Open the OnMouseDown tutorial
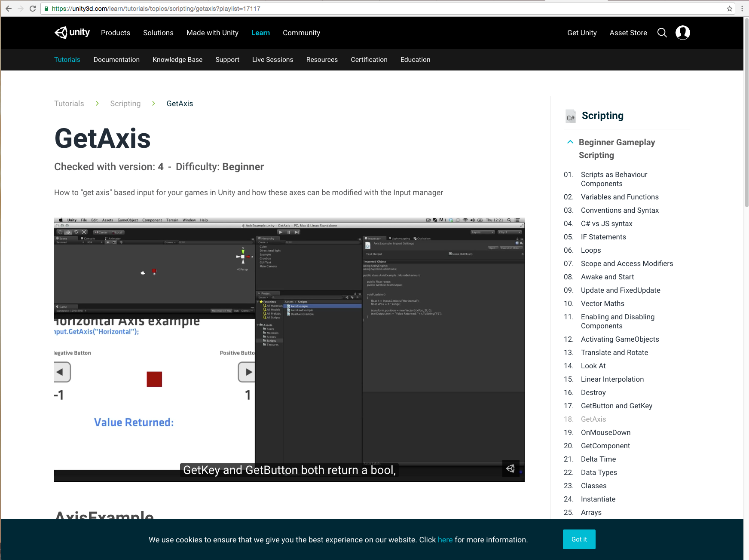 605,432
